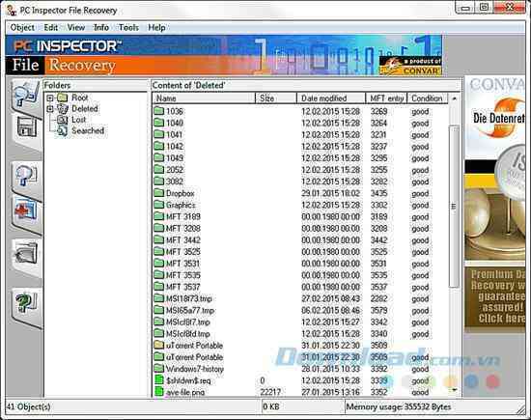
Task: Select the Lost folder in the tree
Action: pos(78,120)
